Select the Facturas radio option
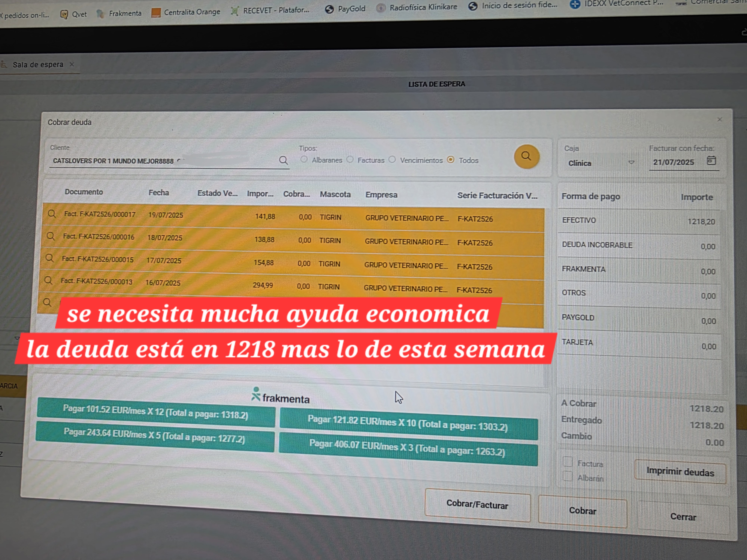The image size is (747, 560). [x=350, y=159]
